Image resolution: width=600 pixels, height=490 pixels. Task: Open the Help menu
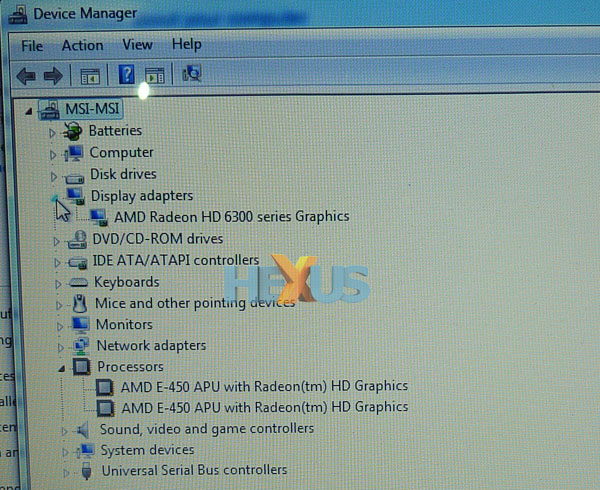(x=187, y=44)
